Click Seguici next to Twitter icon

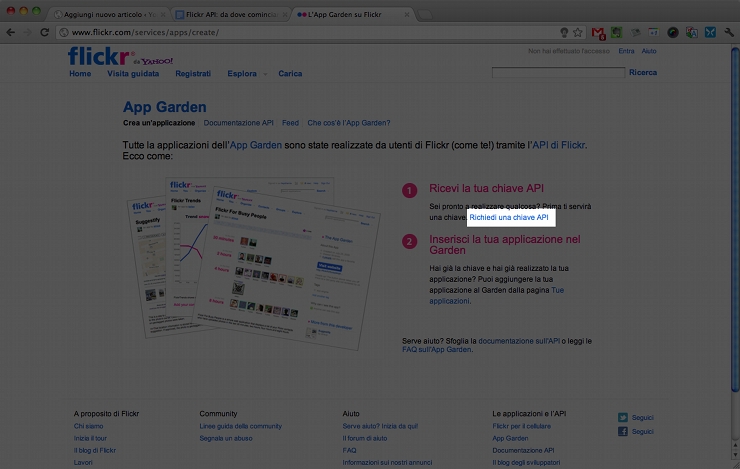point(643,418)
